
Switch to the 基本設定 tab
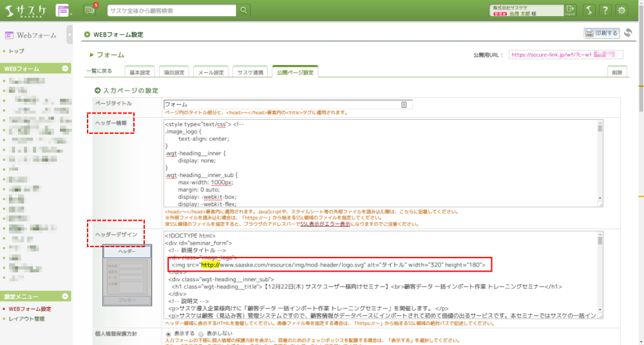click(x=139, y=72)
